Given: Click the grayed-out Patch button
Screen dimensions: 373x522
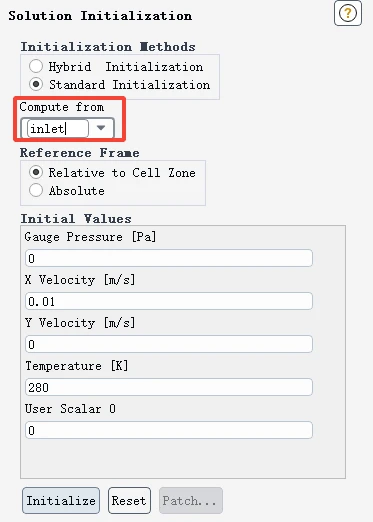Looking at the screenshot, I should click(191, 500).
